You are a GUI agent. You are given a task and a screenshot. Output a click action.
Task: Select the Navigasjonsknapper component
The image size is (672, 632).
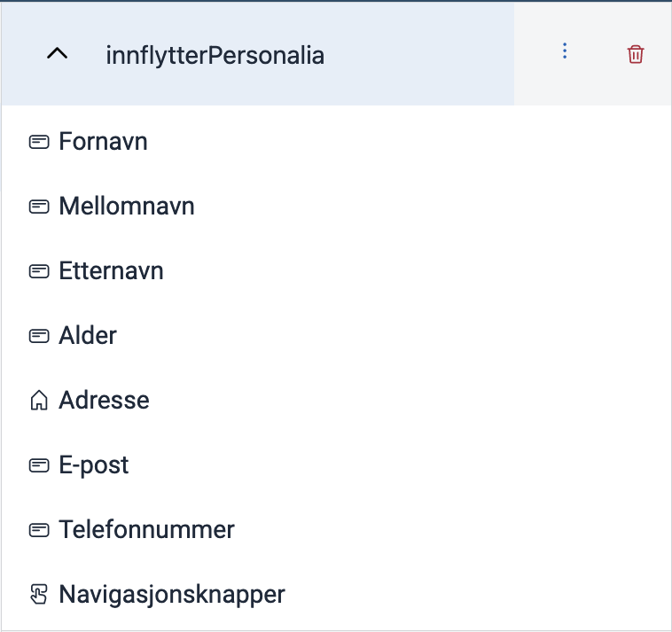click(x=336, y=594)
